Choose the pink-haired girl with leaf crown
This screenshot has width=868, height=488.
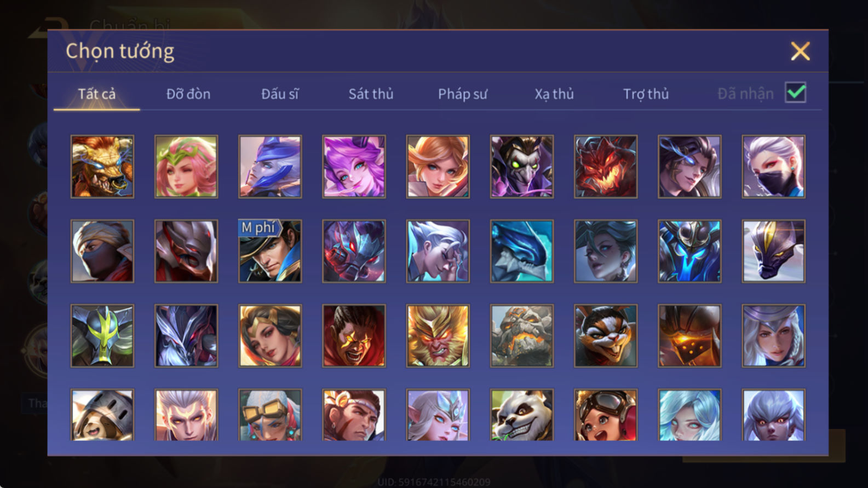186,166
